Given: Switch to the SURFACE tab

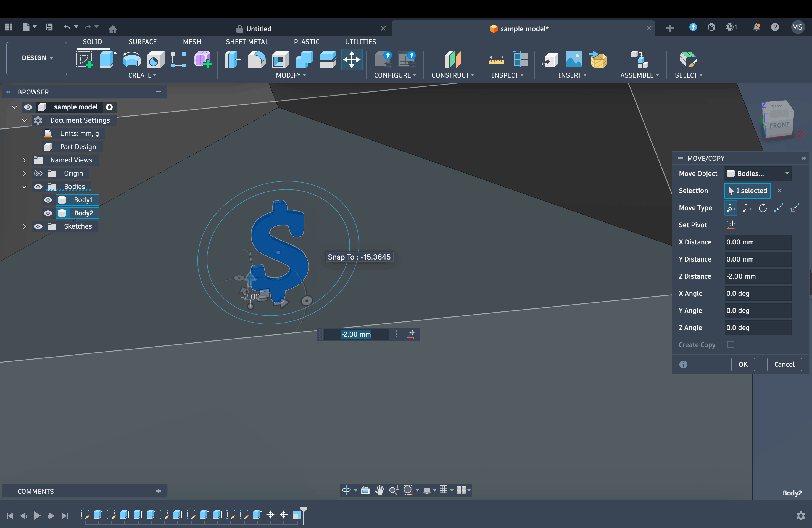Looking at the screenshot, I should (x=142, y=42).
